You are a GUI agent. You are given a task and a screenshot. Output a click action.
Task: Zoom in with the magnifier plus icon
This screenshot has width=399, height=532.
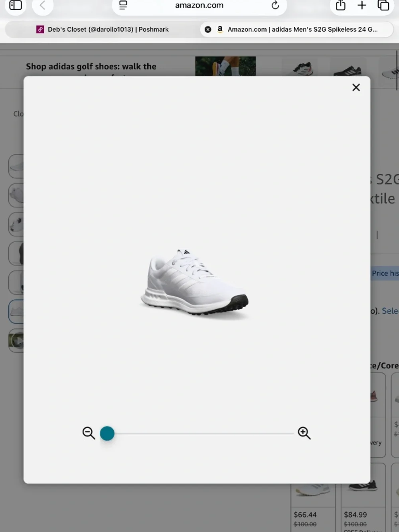point(304,433)
